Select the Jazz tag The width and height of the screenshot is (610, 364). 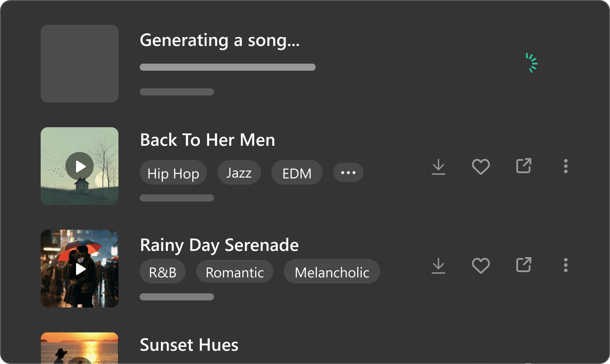(239, 173)
